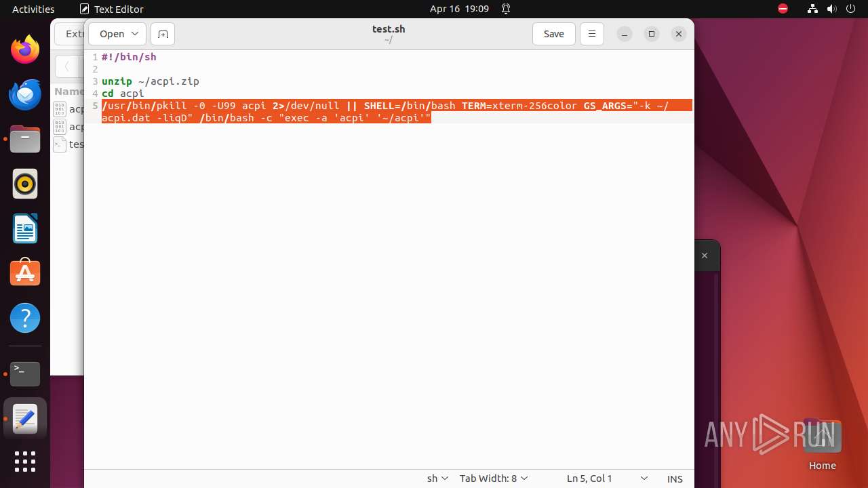
Task: Click line number 5 in gutter
Action: (x=95, y=106)
